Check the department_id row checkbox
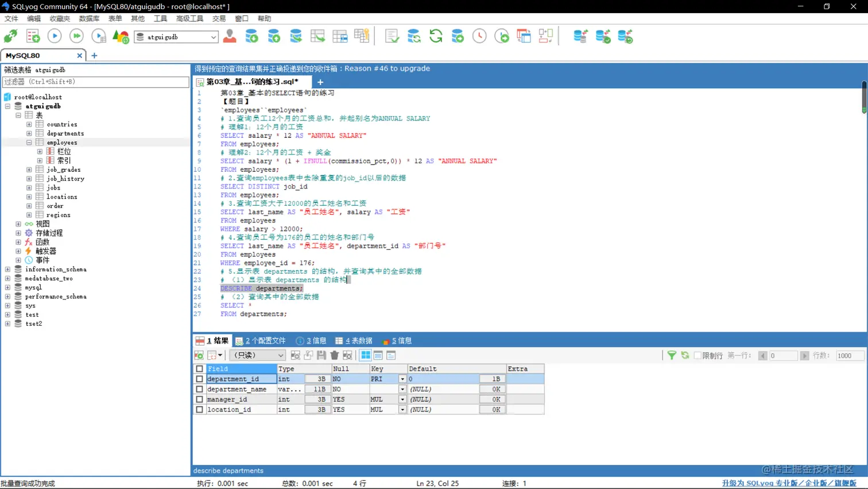868x489 pixels. tap(199, 379)
